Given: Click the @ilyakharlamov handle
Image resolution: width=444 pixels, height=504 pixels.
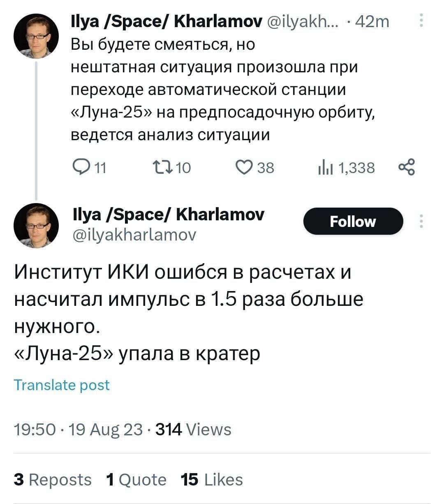Looking at the screenshot, I should 134,235.
